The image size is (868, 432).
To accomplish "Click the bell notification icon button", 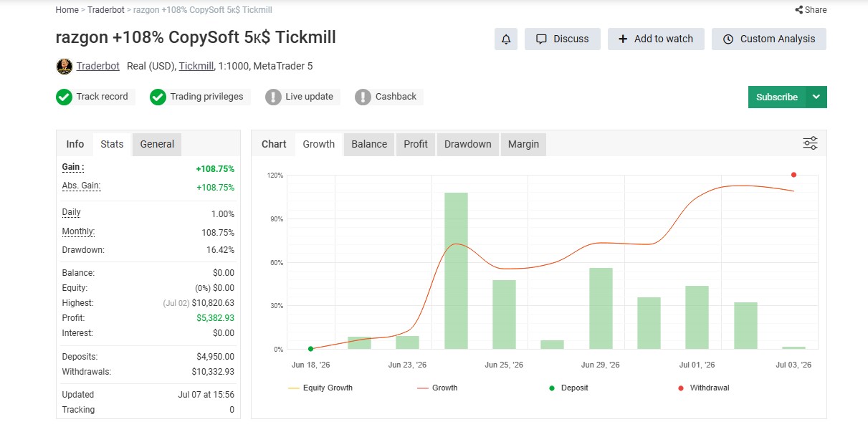I will coord(506,39).
